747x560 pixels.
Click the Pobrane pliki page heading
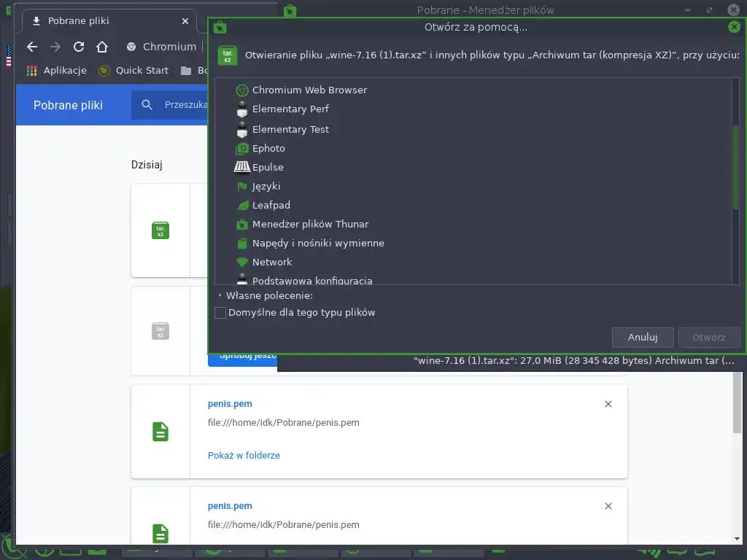point(68,106)
